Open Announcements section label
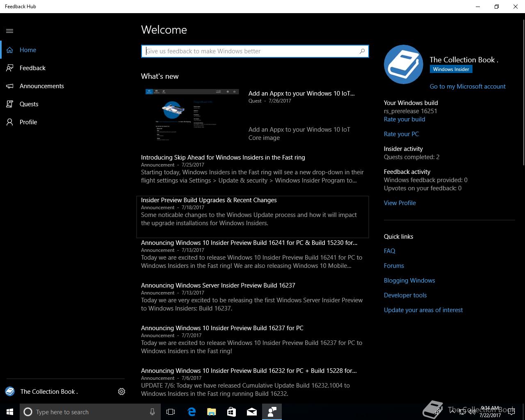 pyautogui.click(x=42, y=86)
